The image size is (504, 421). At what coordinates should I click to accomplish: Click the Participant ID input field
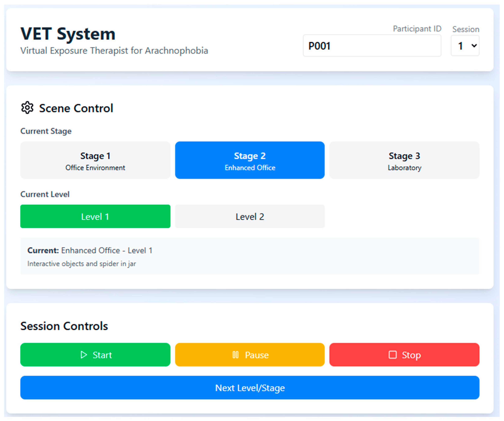(372, 46)
